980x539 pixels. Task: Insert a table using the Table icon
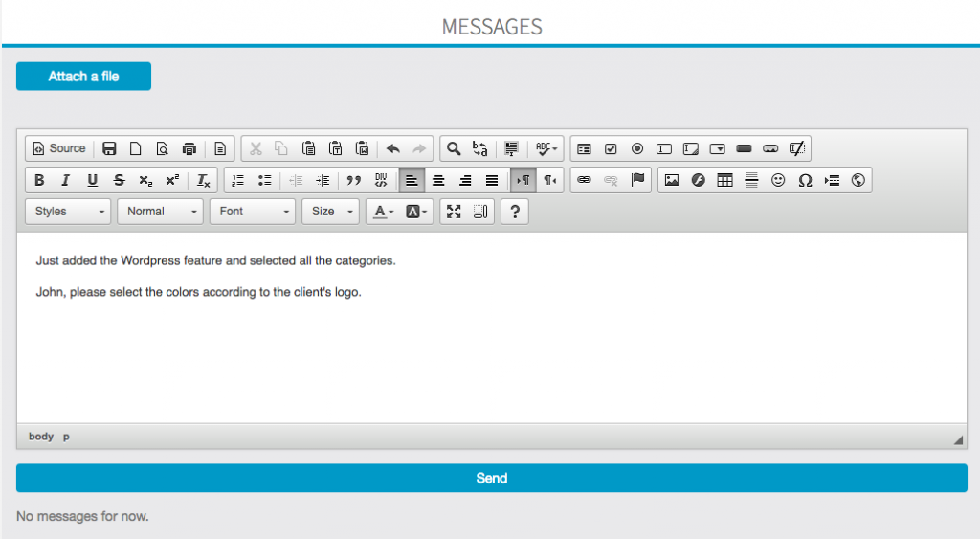tap(725, 180)
